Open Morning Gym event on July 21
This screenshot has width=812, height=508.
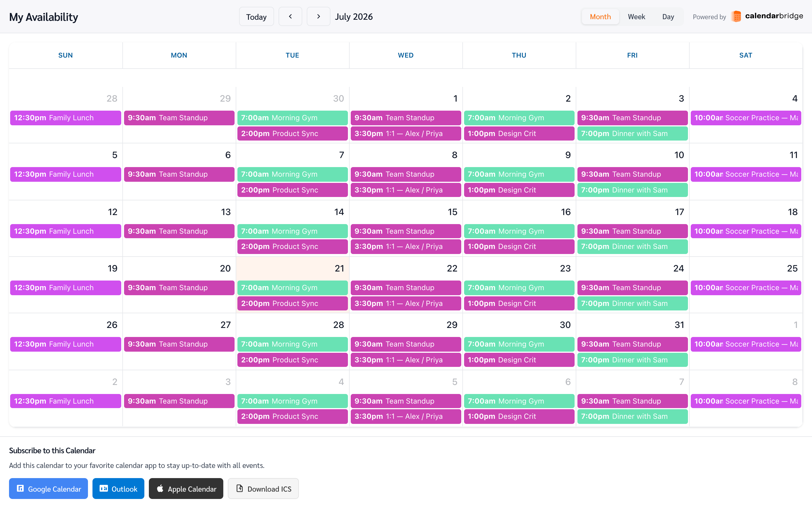pos(292,288)
